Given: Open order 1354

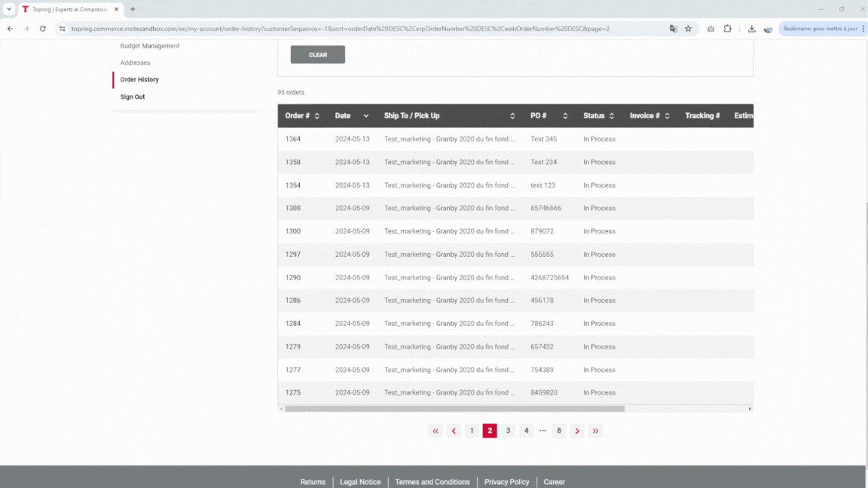Looking at the screenshot, I should point(293,185).
